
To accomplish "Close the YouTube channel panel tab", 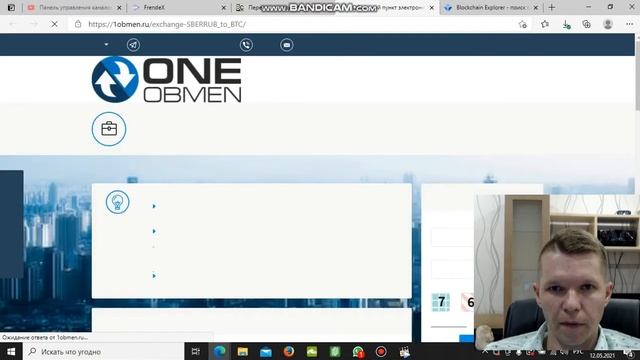I will [119, 8].
